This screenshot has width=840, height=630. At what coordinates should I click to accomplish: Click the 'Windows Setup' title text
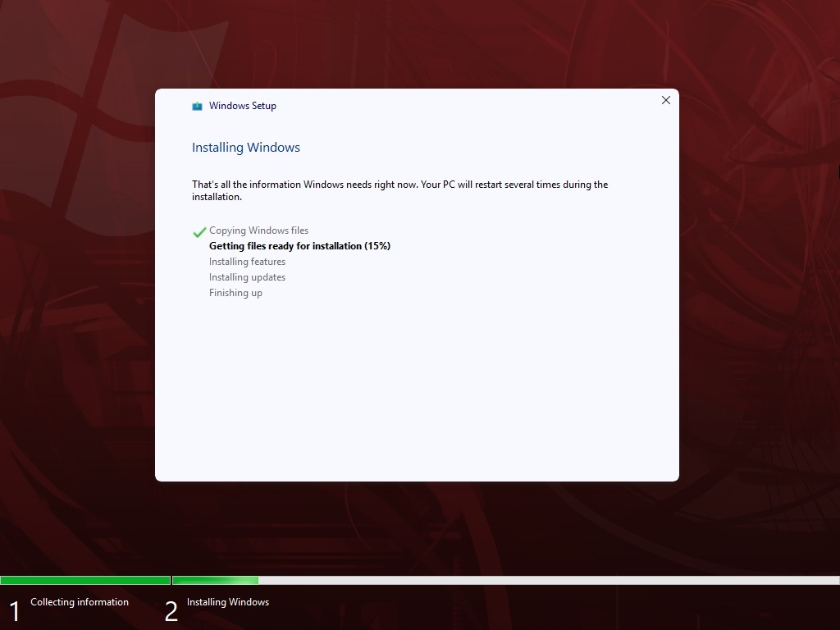pos(243,106)
